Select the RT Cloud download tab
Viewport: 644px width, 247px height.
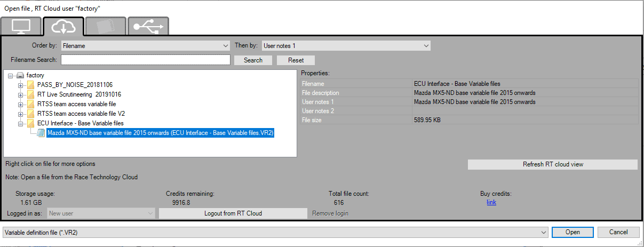(x=63, y=26)
